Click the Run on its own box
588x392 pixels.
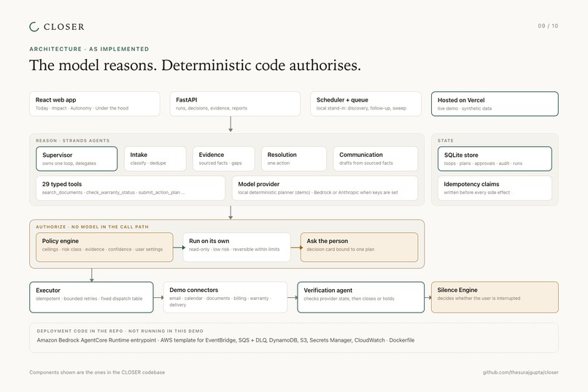click(x=236, y=247)
